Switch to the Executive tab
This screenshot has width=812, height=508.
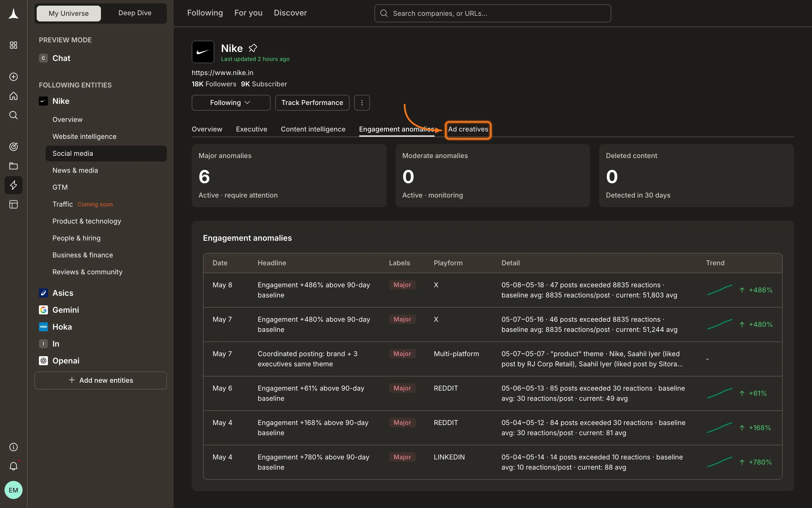coord(252,129)
